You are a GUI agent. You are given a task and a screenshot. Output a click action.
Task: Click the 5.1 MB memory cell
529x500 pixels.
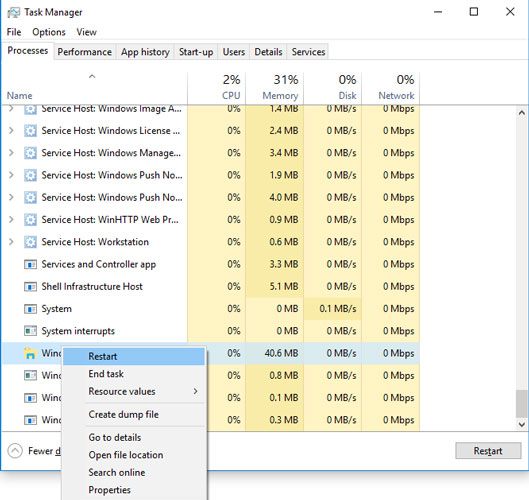click(274, 286)
